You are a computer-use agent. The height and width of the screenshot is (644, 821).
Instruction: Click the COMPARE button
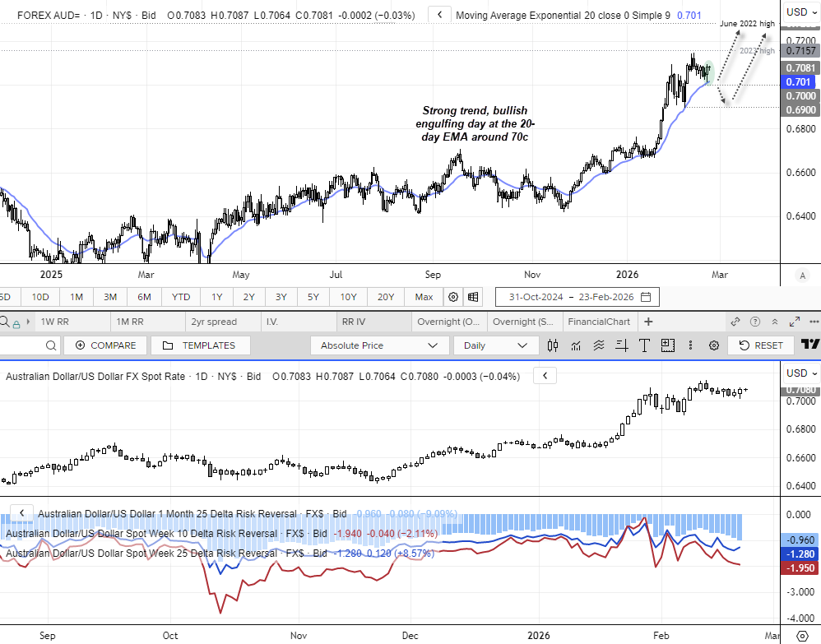coord(104,345)
